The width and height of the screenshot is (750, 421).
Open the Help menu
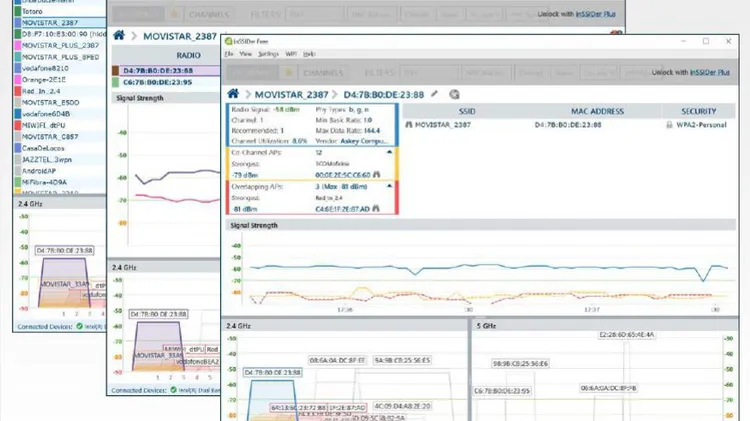tap(309, 54)
